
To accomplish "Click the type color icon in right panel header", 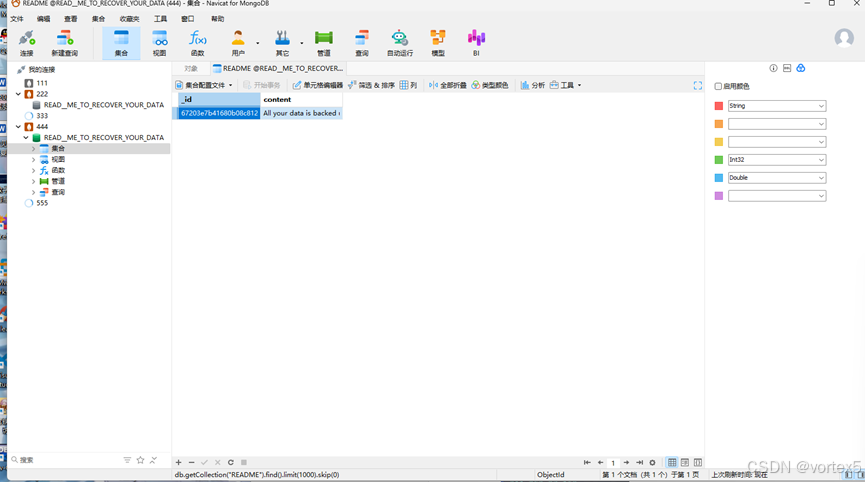I will (801, 68).
